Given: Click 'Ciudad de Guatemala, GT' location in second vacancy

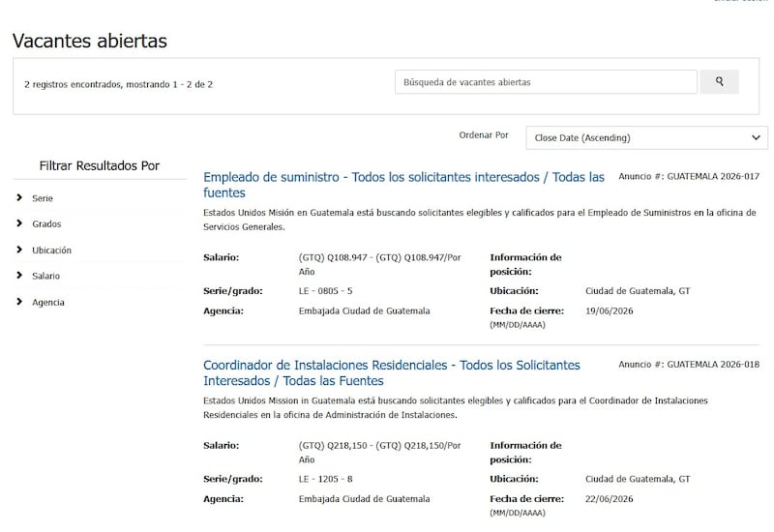Looking at the screenshot, I should click(638, 479).
